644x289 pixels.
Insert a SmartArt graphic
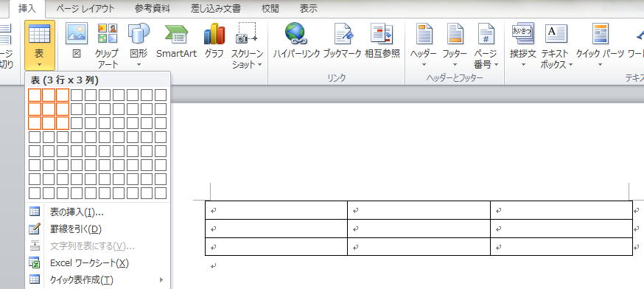point(176,41)
